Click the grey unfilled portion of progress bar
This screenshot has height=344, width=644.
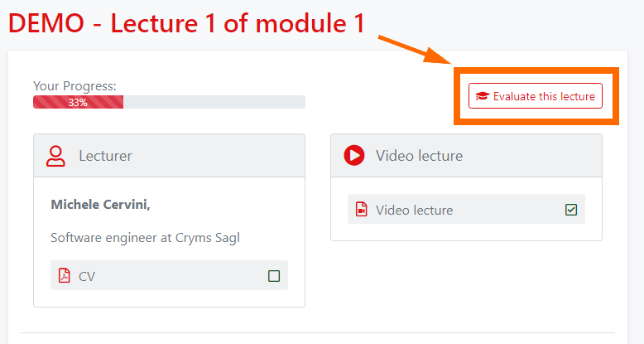coord(214,102)
